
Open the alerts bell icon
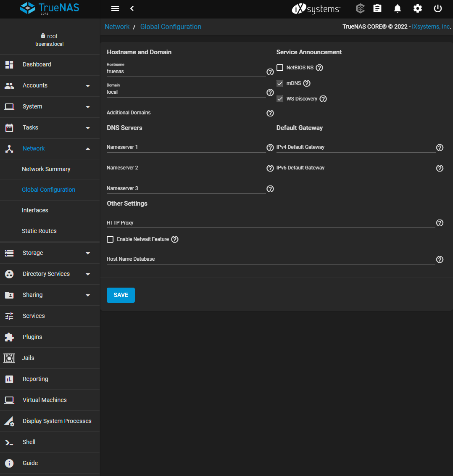click(398, 9)
